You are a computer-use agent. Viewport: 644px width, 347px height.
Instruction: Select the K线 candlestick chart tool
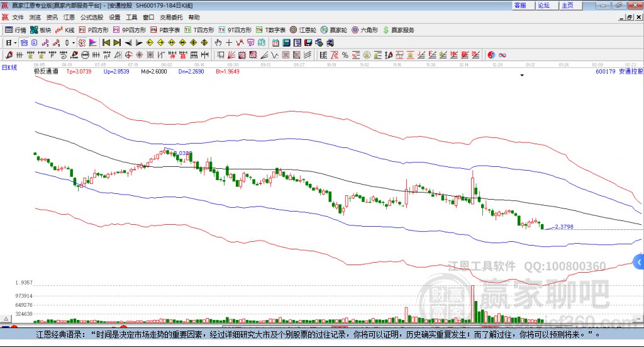[x=65, y=30]
